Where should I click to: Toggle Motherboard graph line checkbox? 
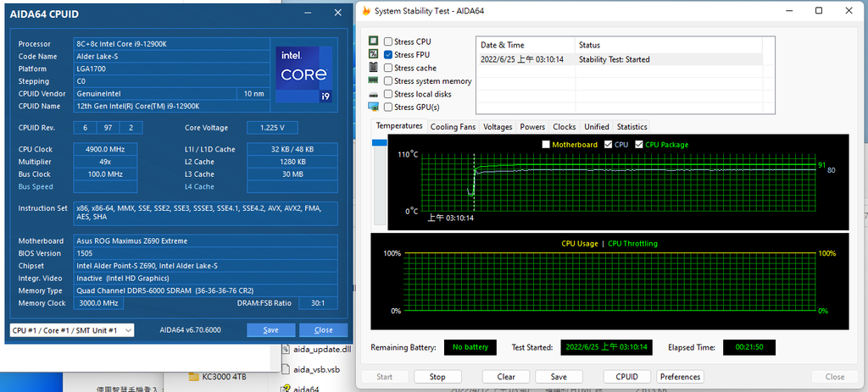click(547, 144)
